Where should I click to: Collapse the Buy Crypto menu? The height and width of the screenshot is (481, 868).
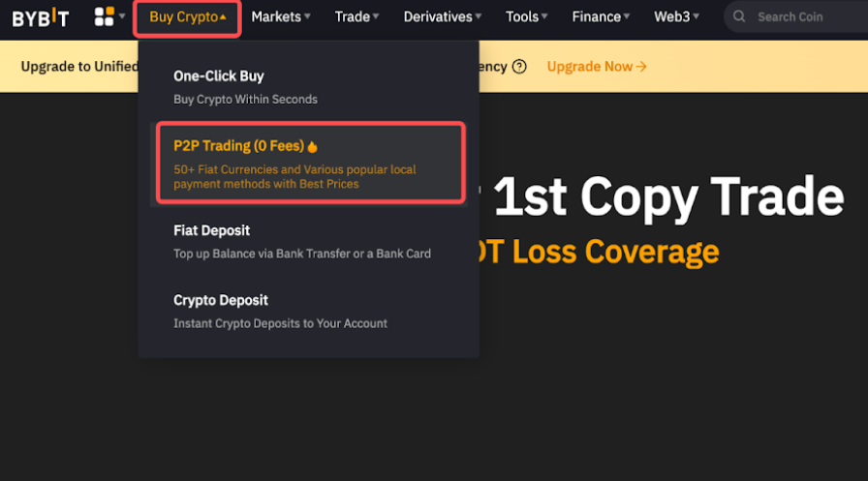click(x=188, y=17)
